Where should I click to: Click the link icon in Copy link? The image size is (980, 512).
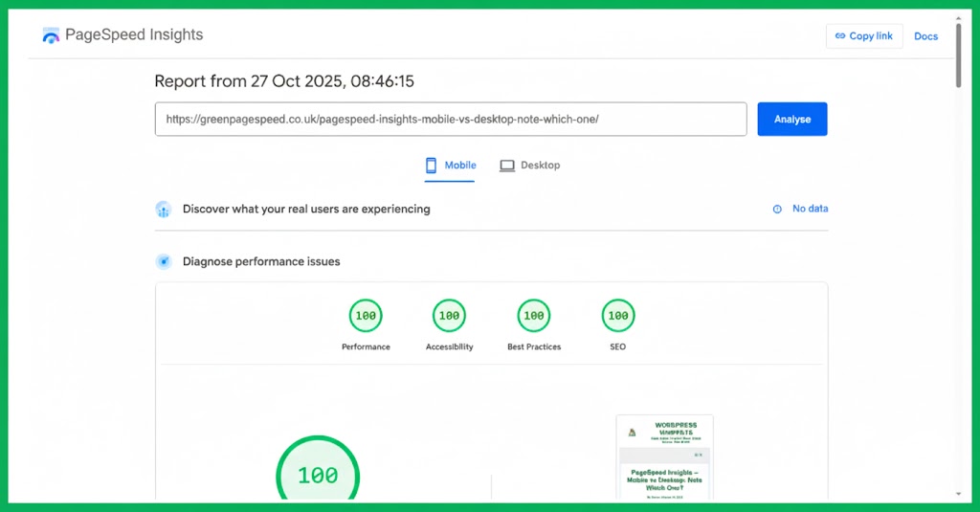pyautogui.click(x=840, y=36)
